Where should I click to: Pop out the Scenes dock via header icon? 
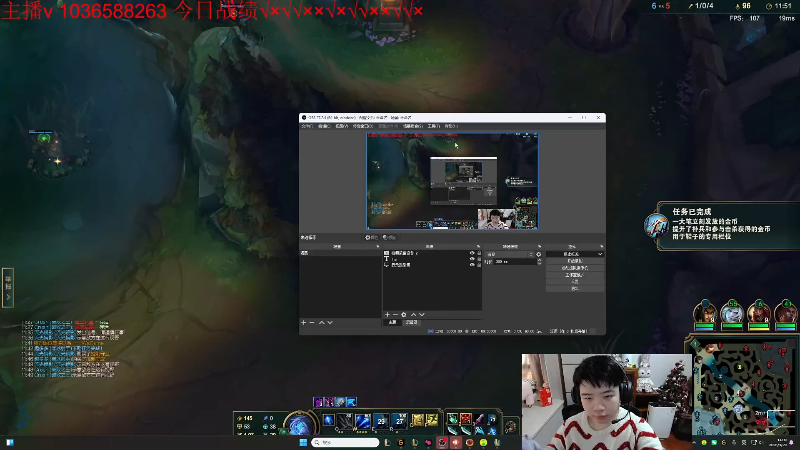click(x=378, y=246)
